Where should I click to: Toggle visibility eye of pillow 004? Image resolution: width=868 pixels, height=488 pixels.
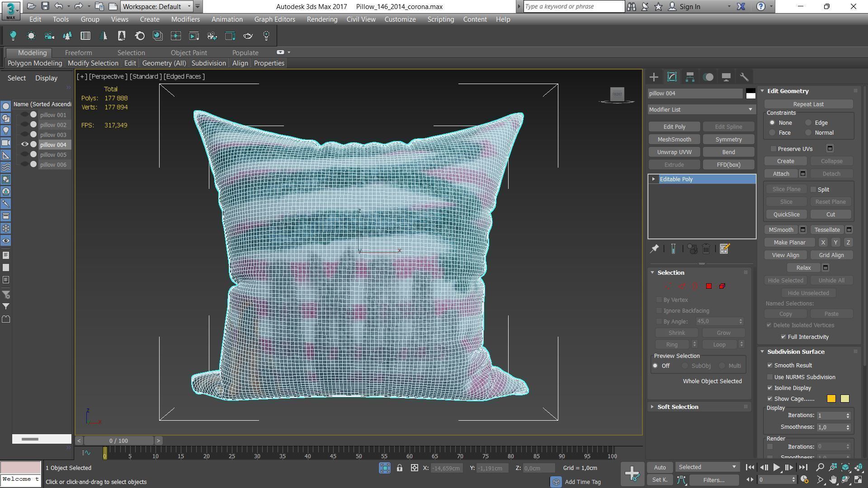(x=25, y=145)
